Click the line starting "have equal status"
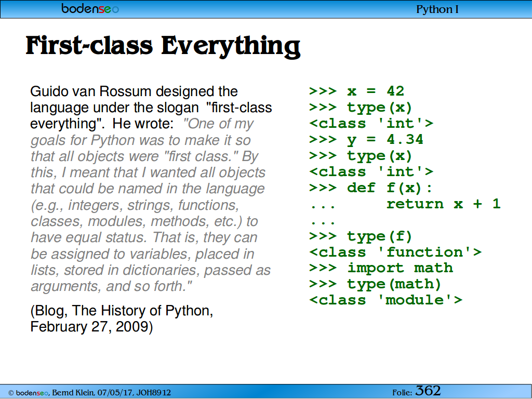The image size is (532, 399). click(144, 237)
